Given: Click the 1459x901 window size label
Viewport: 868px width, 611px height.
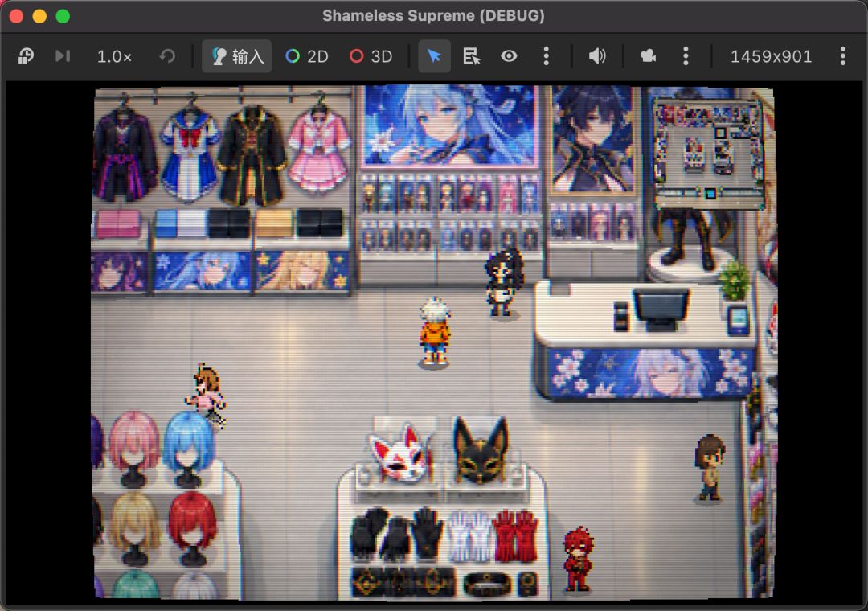Looking at the screenshot, I should 771,56.
